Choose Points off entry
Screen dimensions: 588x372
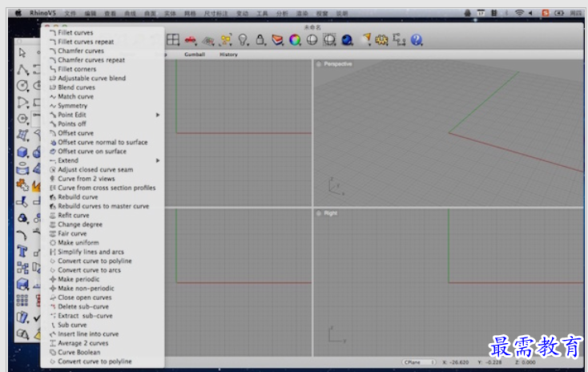pyautogui.click(x=72, y=124)
